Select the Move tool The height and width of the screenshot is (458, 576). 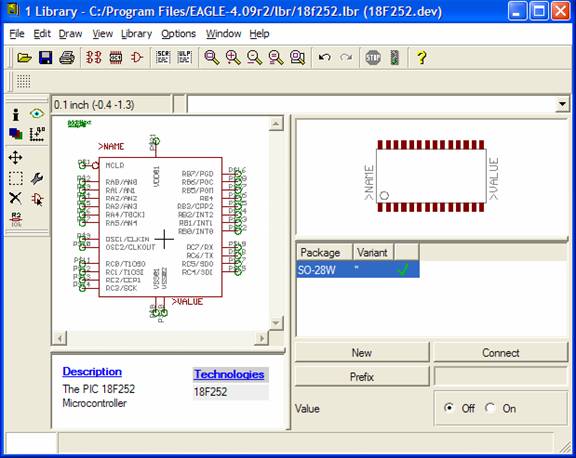(15, 158)
